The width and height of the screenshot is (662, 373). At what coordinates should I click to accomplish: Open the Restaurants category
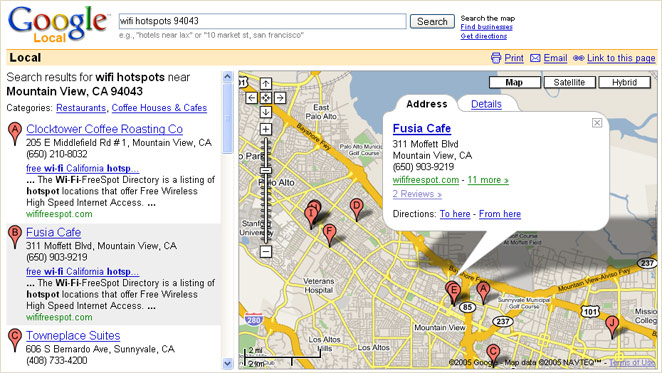81,108
